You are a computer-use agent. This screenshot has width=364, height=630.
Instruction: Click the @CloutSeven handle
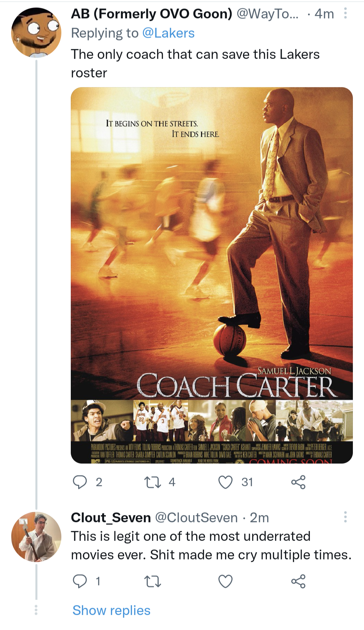(x=196, y=518)
